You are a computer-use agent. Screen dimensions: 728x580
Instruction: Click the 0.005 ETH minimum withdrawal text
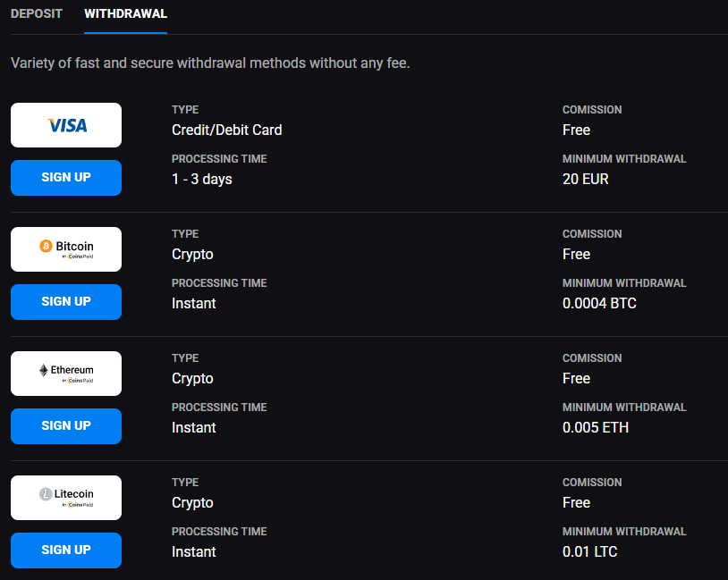(596, 427)
